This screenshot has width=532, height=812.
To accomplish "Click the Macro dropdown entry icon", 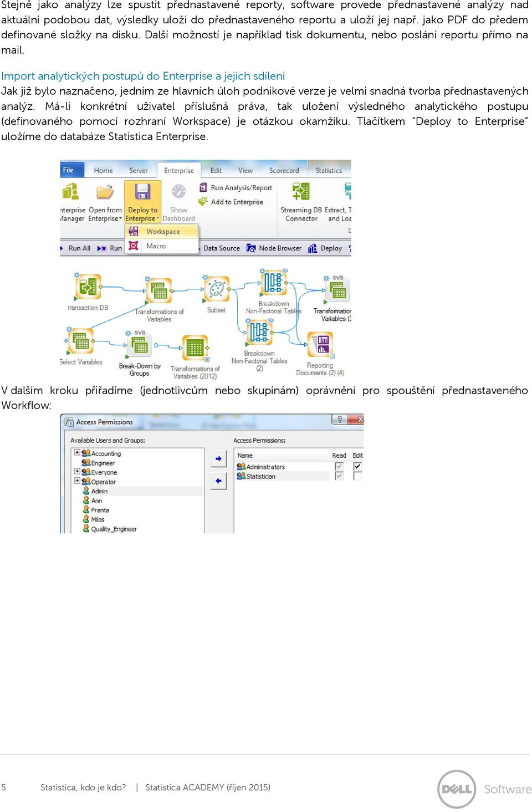I will [134, 246].
